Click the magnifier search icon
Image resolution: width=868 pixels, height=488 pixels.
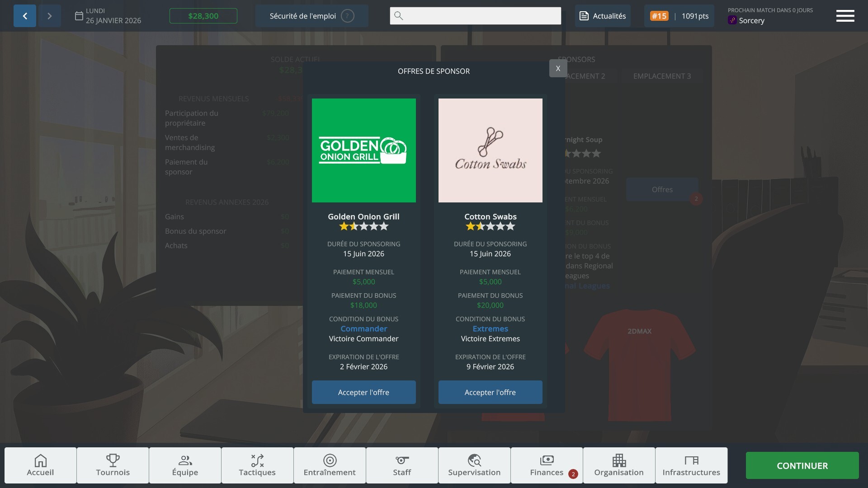pyautogui.click(x=398, y=16)
